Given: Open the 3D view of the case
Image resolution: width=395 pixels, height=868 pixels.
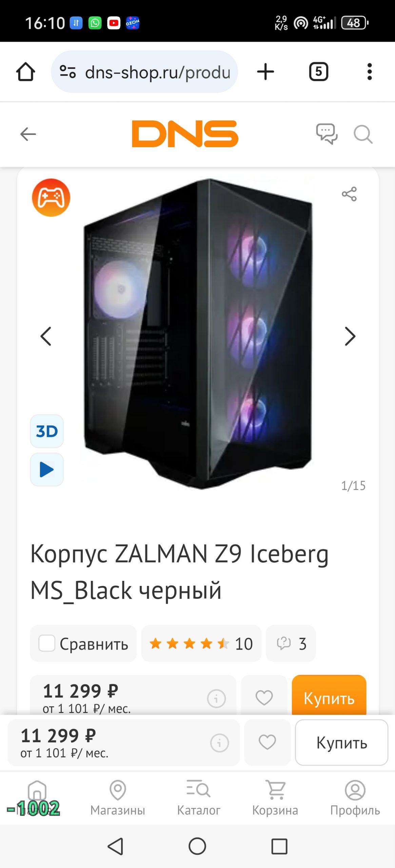Looking at the screenshot, I should tap(47, 431).
